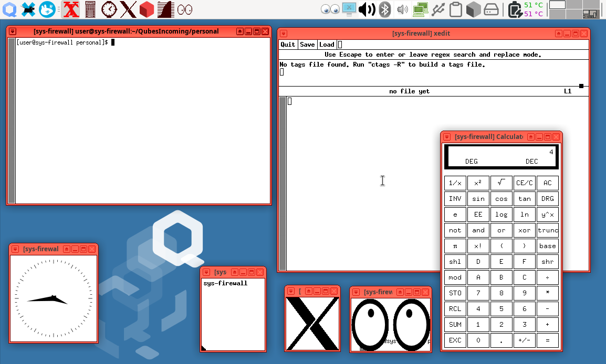Click the * multiply calculator key
Image resolution: width=606 pixels, height=364 pixels.
(x=548, y=293)
